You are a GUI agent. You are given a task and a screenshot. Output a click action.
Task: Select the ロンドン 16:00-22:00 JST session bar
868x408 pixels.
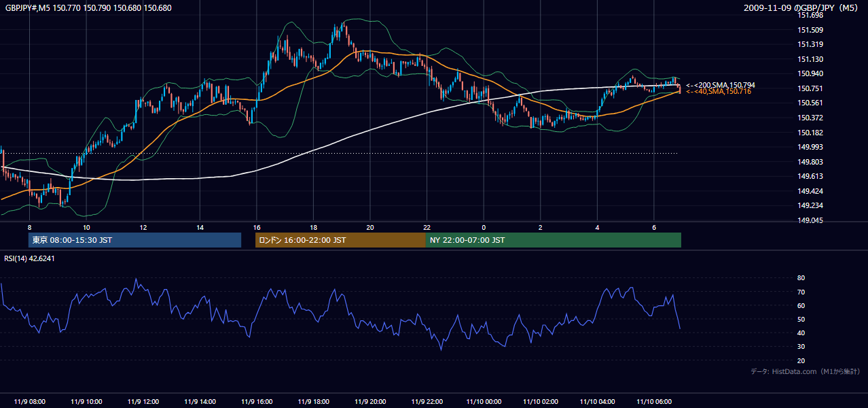tap(340, 240)
